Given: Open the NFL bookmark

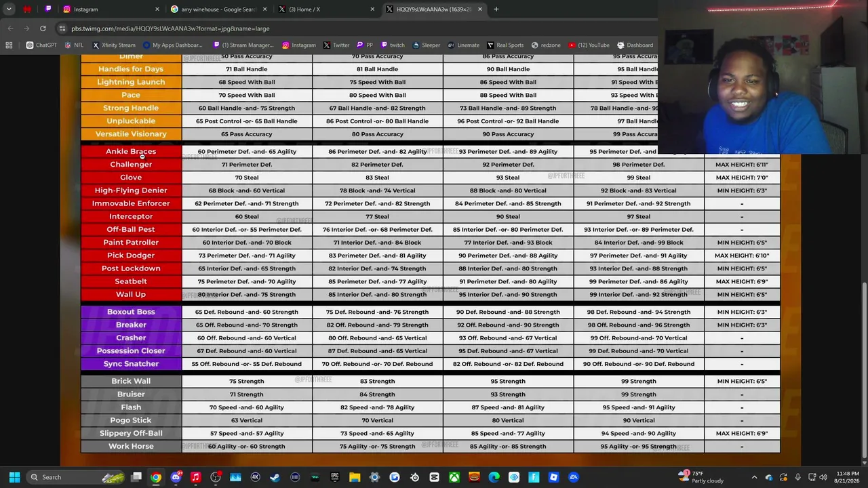Looking at the screenshot, I should [x=74, y=45].
